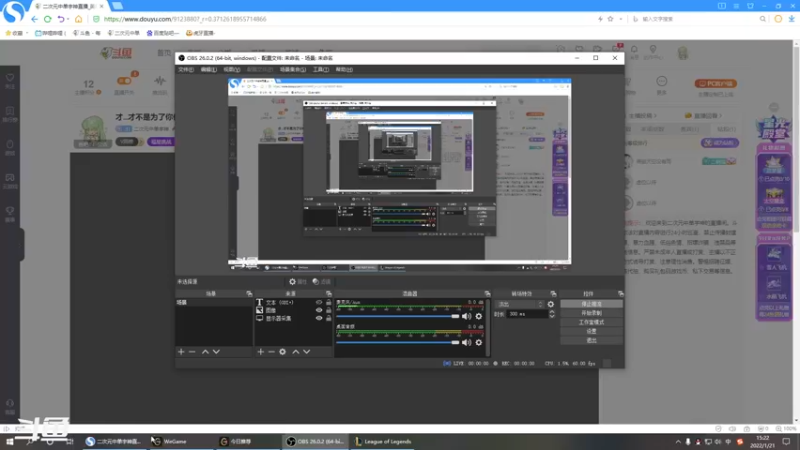Mute the desktop audio channel
The height and width of the screenshot is (450, 800).
(466, 342)
